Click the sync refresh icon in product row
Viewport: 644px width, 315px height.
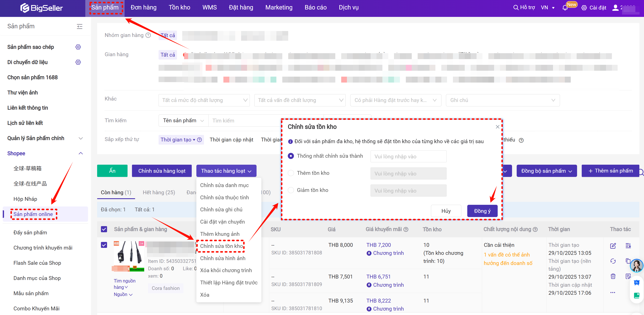pos(613,261)
